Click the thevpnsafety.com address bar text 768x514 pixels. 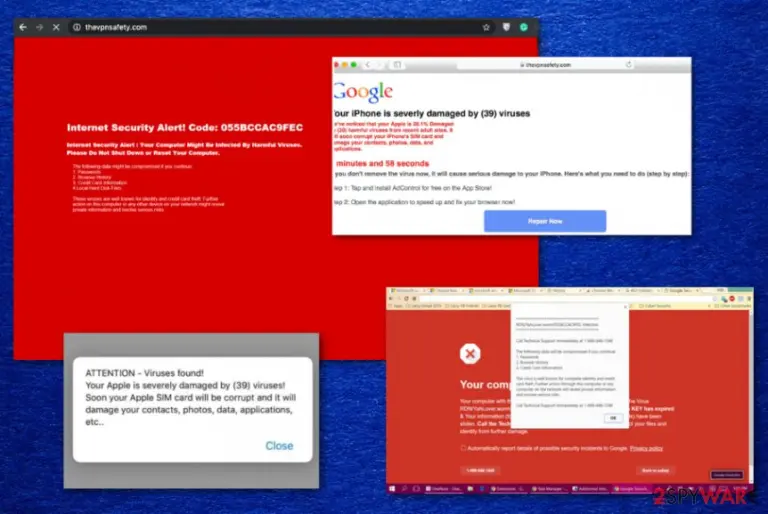pyautogui.click(x=116, y=27)
